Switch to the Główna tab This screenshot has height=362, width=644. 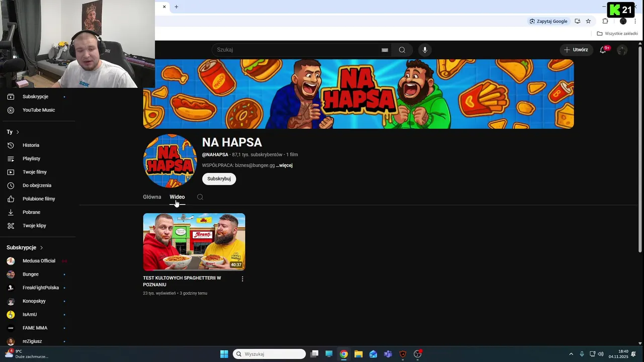tap(152, 197)
